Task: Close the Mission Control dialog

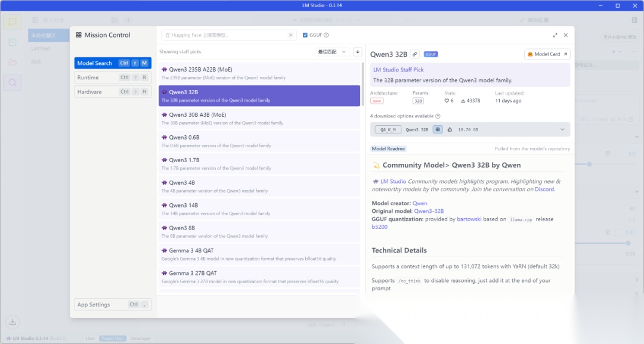Action: [x=565, y=35]
